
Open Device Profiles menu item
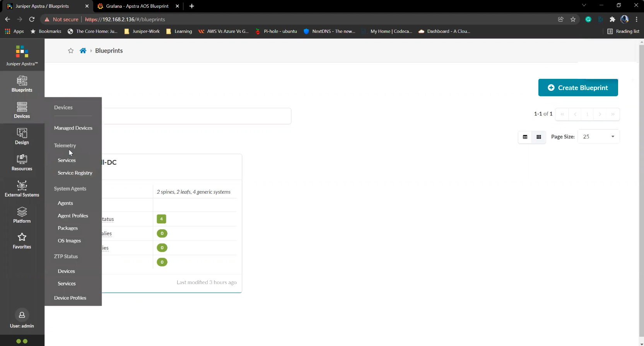70,298
